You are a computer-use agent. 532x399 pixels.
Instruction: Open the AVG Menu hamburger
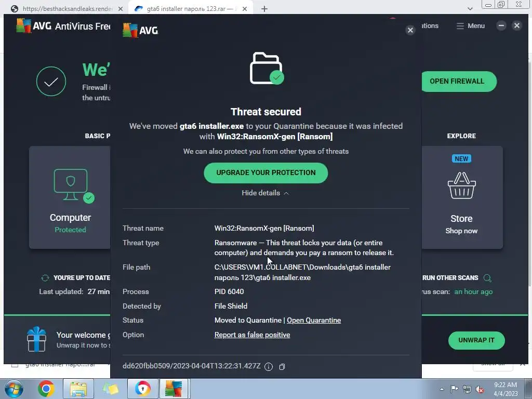click(x=470, y=26)
